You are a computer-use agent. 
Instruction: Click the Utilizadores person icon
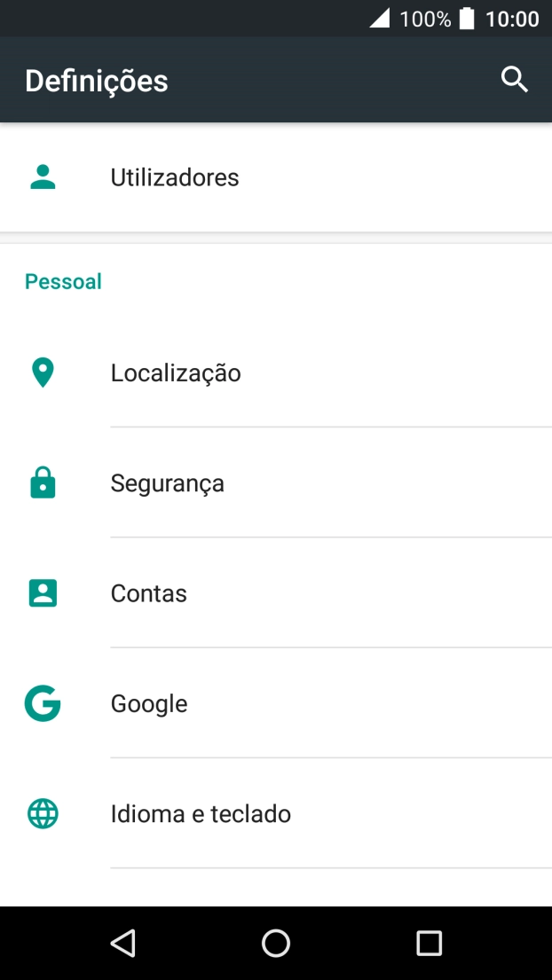coord(43,176)
